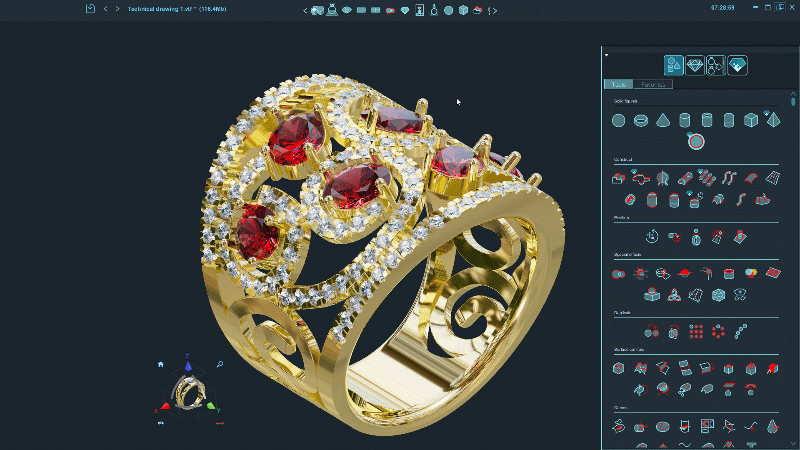The height and width of the screenshot is (450, 800).
Task: Select the cone solid figure tool
Action: (663, 120)
